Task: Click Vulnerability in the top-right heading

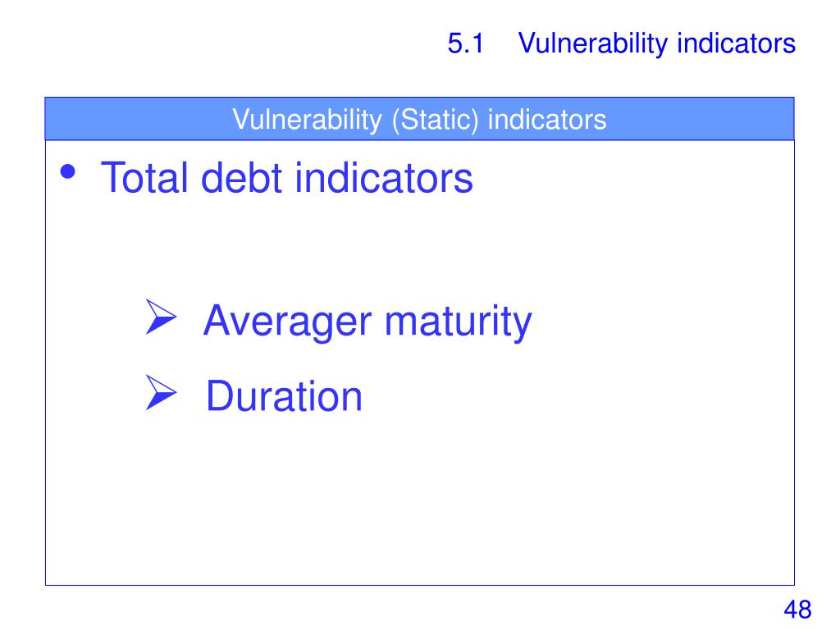Action: (592, 44)
